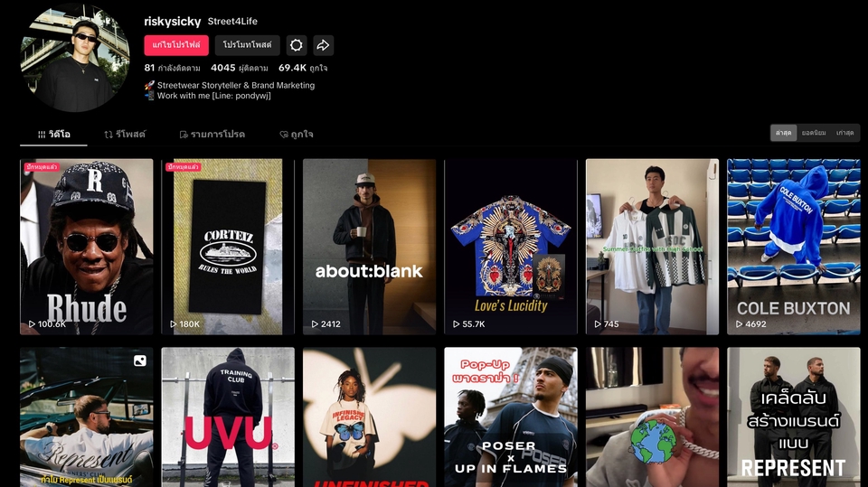868x487 pixels.
Task: Open the favorites tab with bookmark icon
Action: click(x=212, y=135)
